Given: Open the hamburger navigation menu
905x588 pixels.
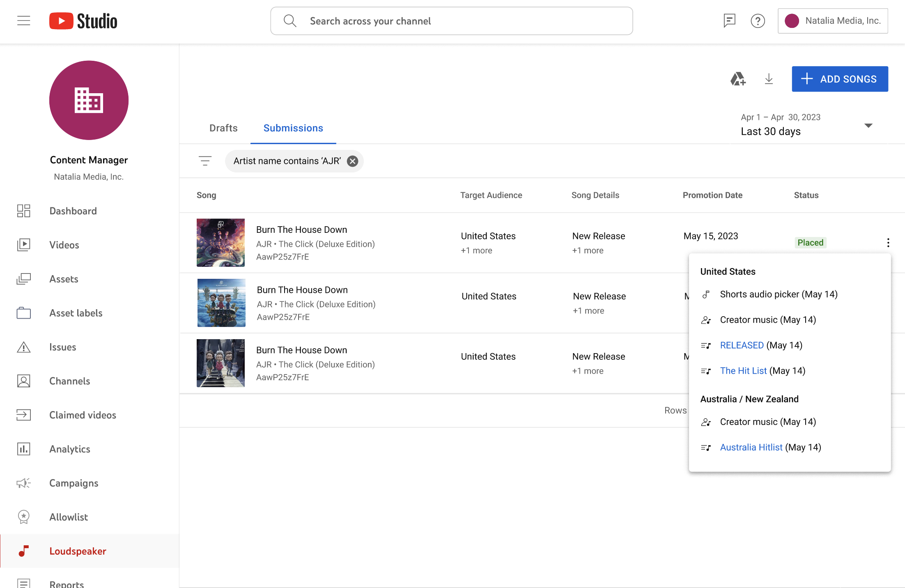Looking at the screenshot, I should tap(24, 21).
